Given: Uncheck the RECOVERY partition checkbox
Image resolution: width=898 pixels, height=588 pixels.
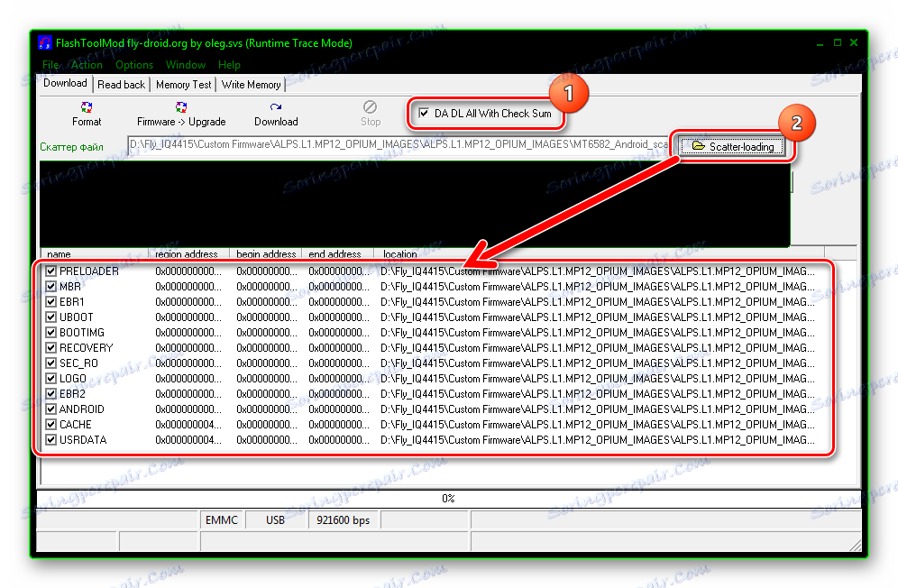Looking at the screenshot, I should (51, 348).
